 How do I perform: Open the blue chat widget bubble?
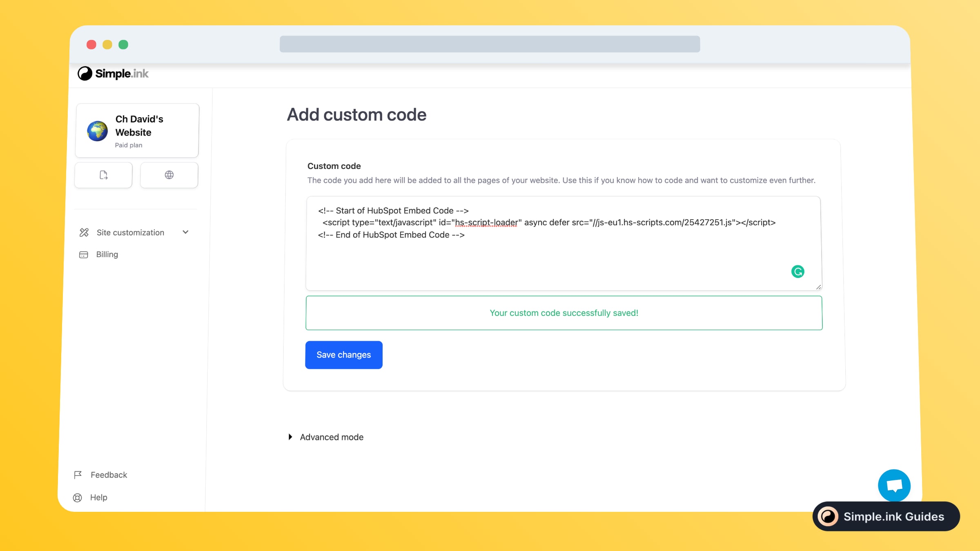pos(894,485)
